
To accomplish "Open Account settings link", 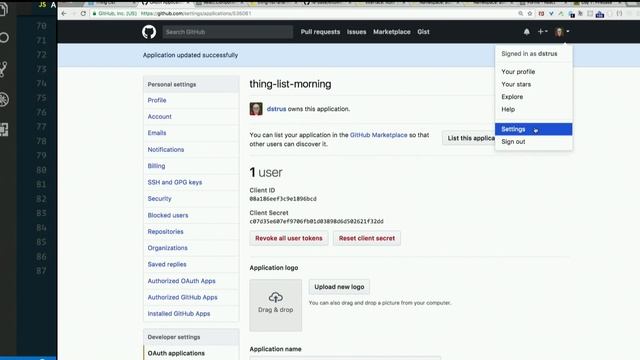I will point(160,116).
